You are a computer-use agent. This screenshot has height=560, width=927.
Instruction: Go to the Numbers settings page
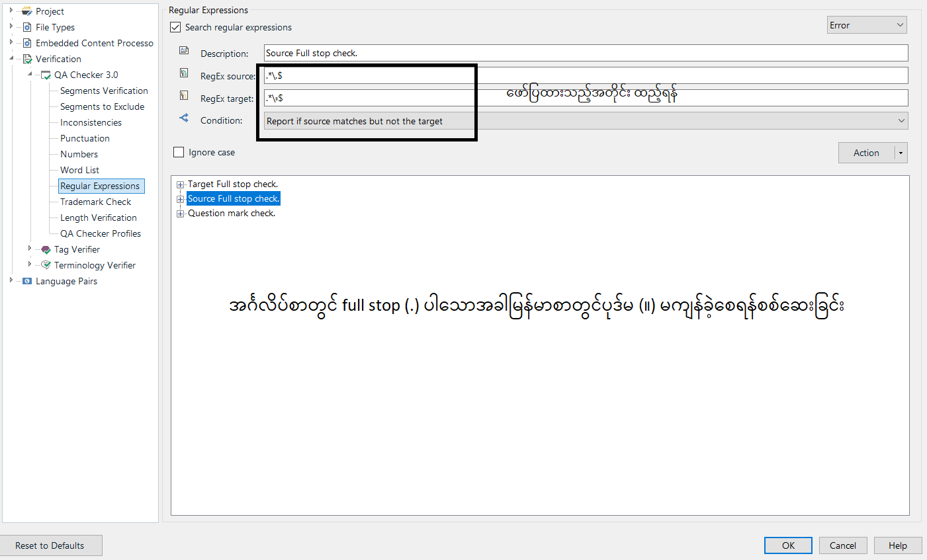click(x=79, y=154)
